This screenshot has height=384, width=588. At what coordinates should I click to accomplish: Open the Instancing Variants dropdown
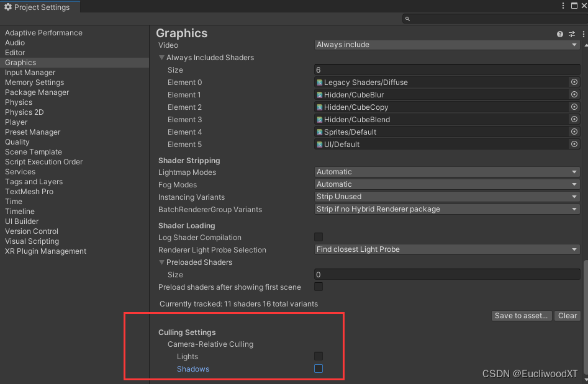coord(447,197)
